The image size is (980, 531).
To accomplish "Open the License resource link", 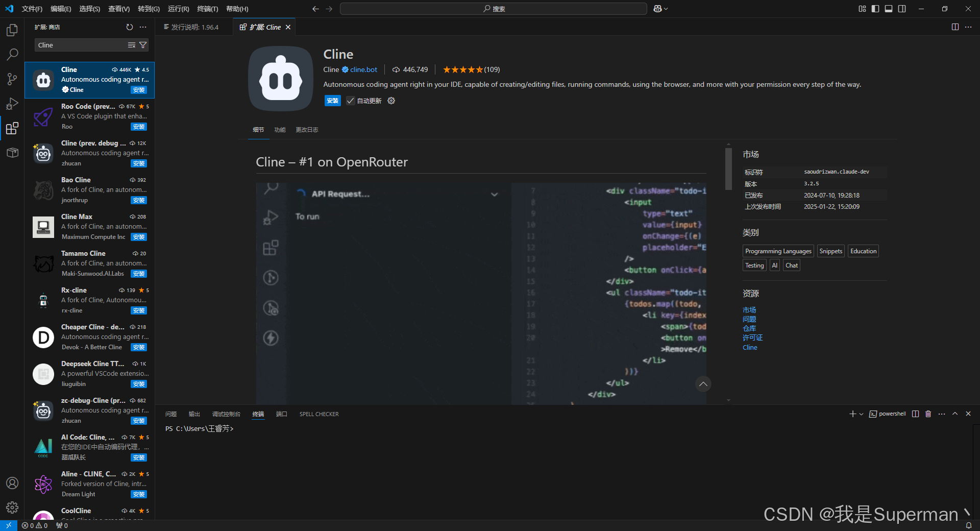I will [x=753, y=337].
